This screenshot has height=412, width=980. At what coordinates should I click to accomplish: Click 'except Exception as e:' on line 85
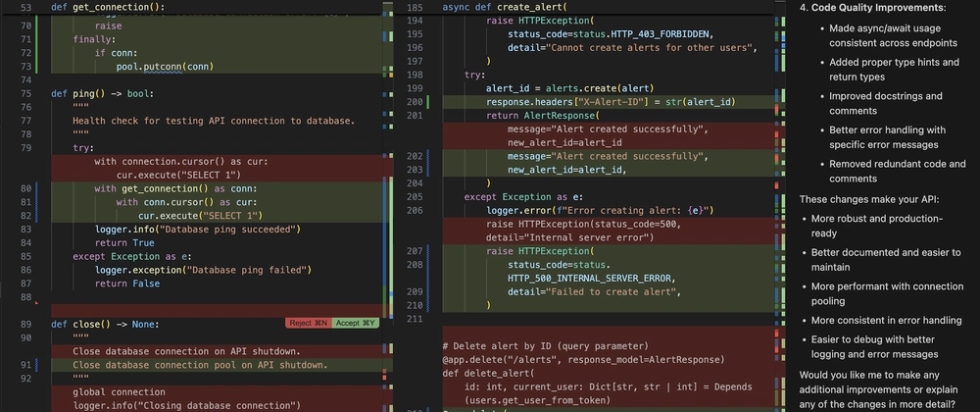[132, 256]
